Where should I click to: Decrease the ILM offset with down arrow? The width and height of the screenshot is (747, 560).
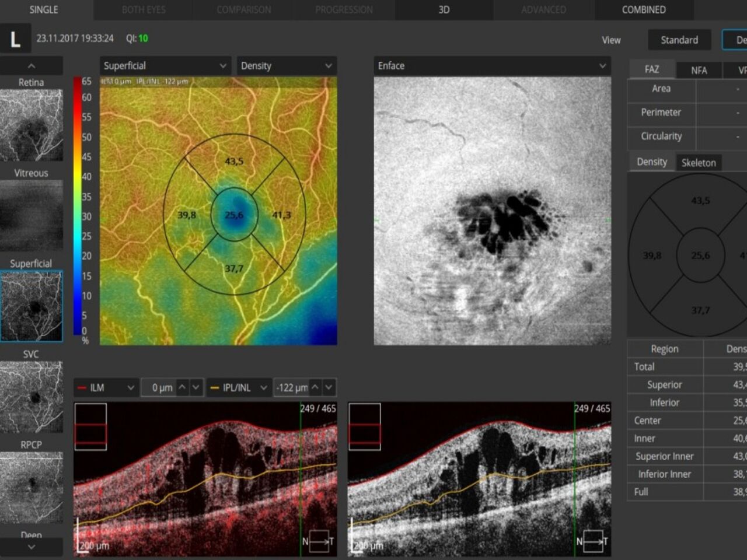tap(197, 387)
